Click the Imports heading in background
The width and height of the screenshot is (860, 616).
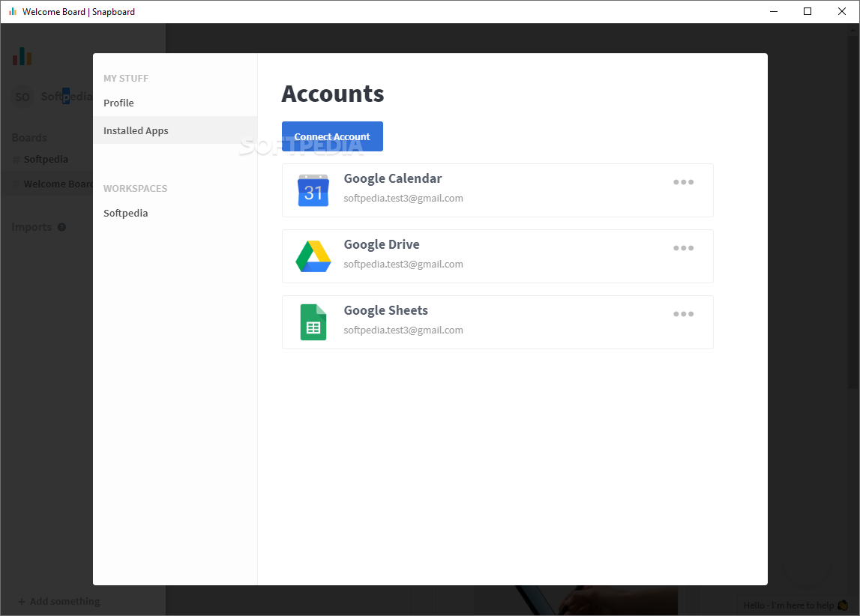click(31, 227)
